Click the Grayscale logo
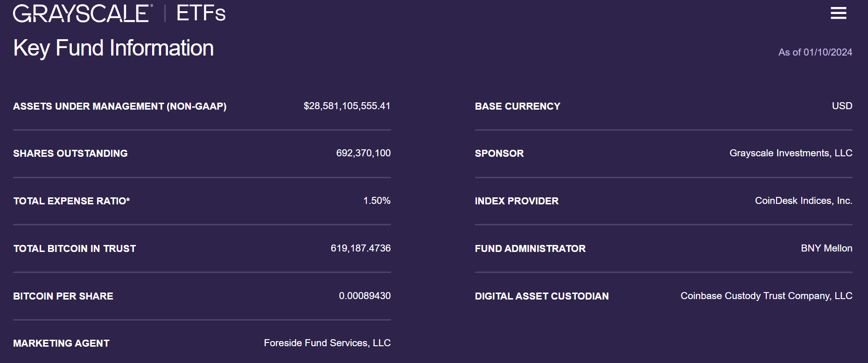This screenshot has width=868, height=363. point(83,13)
